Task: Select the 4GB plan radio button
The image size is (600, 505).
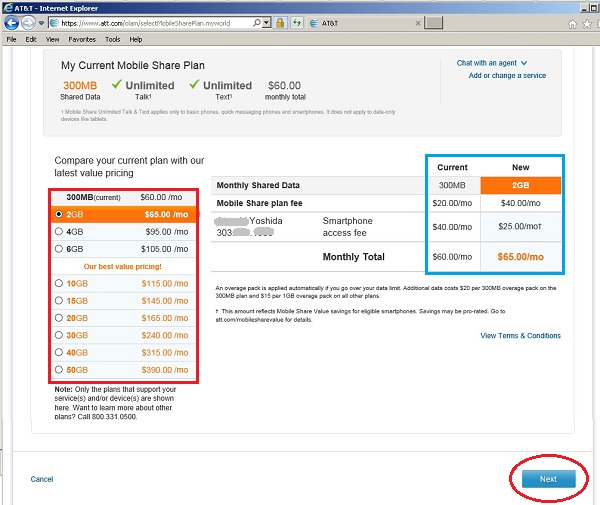Action: tap(59, 231)
